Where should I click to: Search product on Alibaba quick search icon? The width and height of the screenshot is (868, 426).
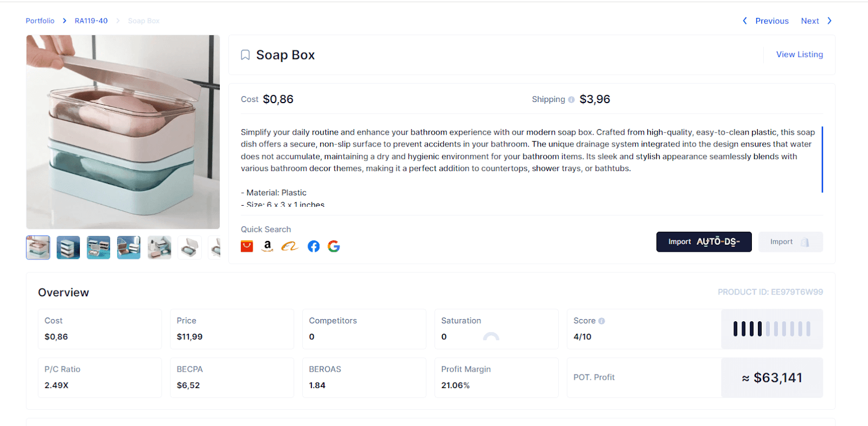point(290,246)
